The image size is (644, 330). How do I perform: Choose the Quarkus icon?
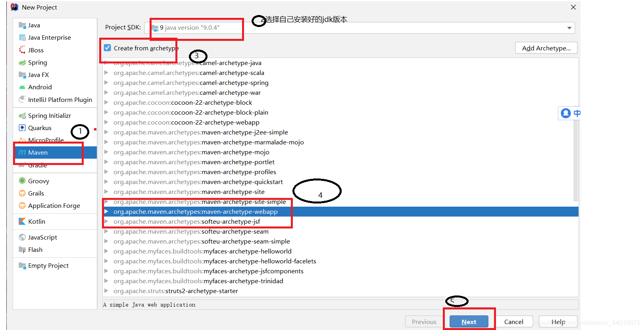(22, 128)
